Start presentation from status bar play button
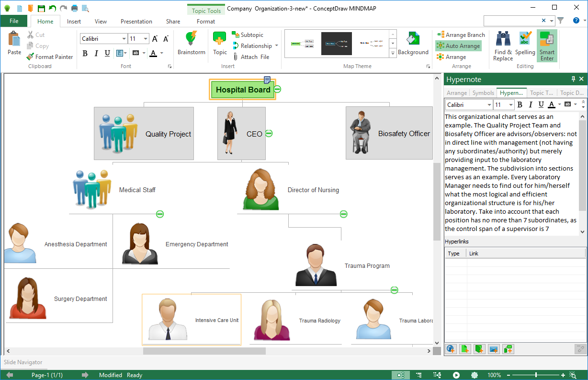Viewport: 588px width, 380px height. [456, 375]
